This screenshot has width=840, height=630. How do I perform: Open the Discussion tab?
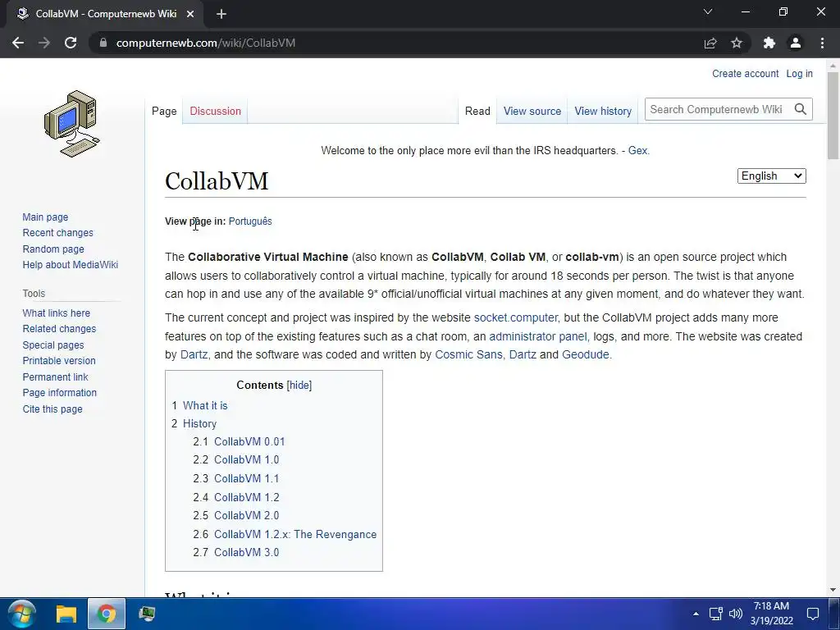(x=216, y=111)
